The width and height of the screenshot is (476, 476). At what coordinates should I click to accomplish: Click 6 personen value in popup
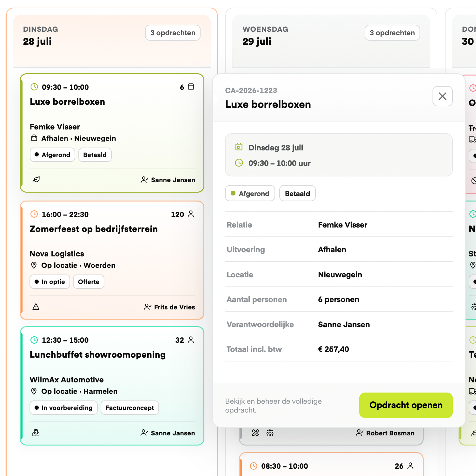pyautogui.click(x=339, y=300)
